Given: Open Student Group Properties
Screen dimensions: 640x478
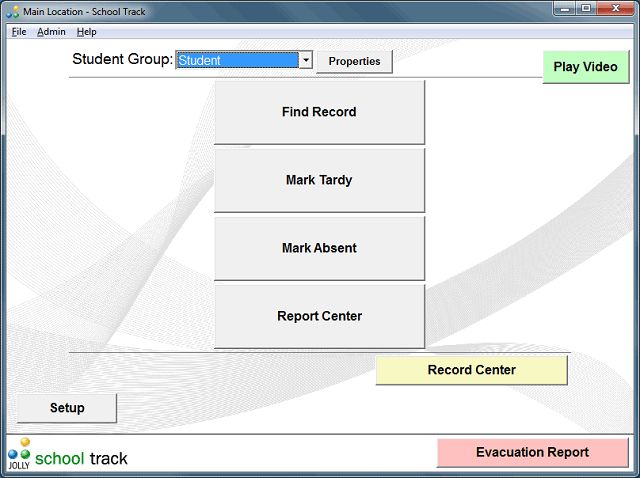Looking at the screenshot, I should pyautogui.click(x=354, y=61).
